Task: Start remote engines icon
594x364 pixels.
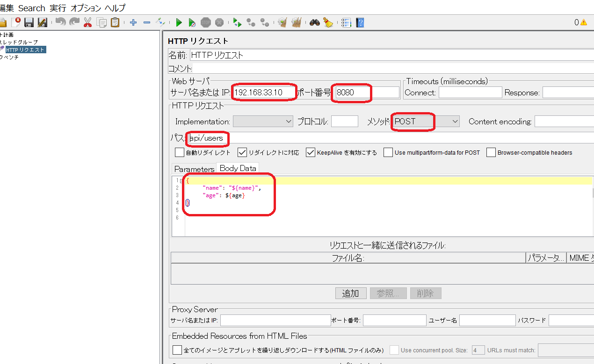Action: (x=237, y=22)
